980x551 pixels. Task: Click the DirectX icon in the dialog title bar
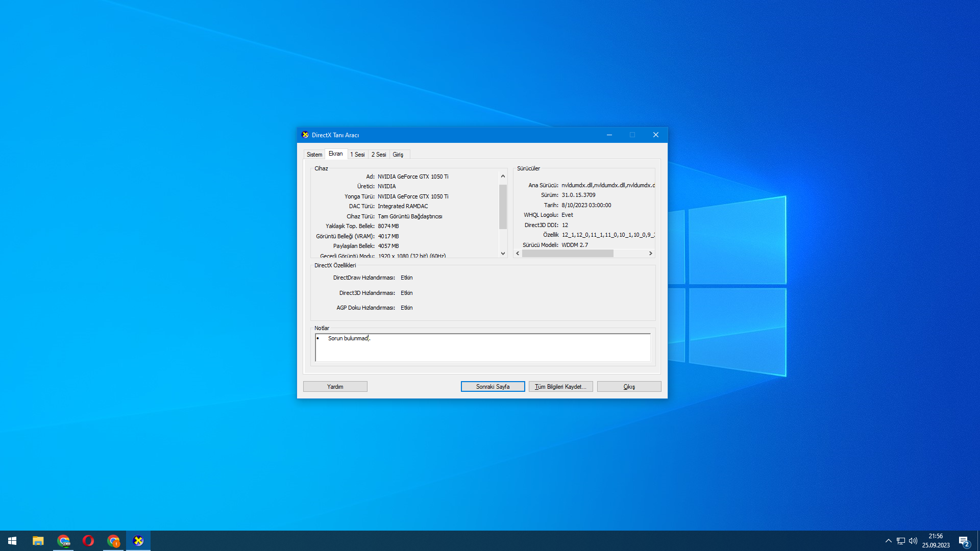[x=305, y=135]
